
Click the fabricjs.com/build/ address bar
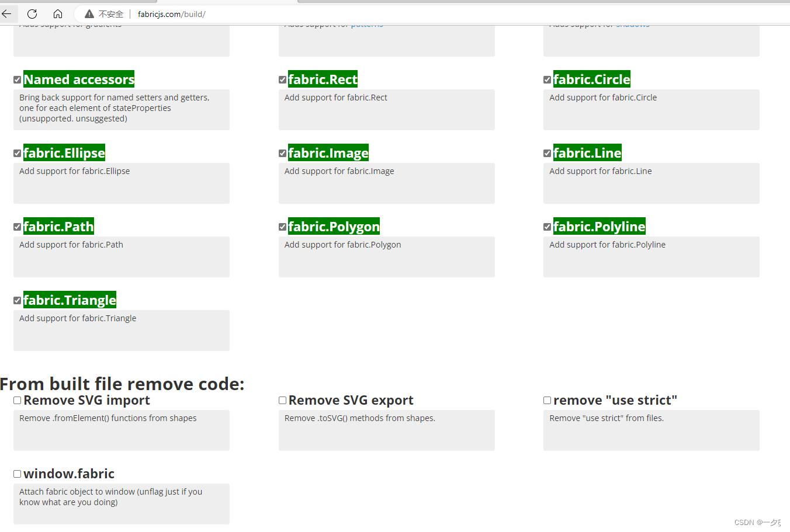point(171,14)
